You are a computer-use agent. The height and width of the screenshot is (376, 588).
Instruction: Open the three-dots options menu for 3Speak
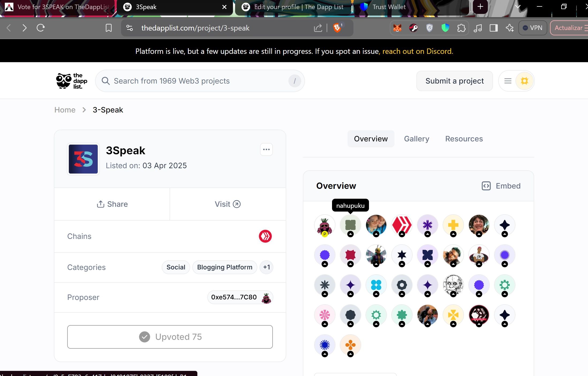click(x=266, y=149)
